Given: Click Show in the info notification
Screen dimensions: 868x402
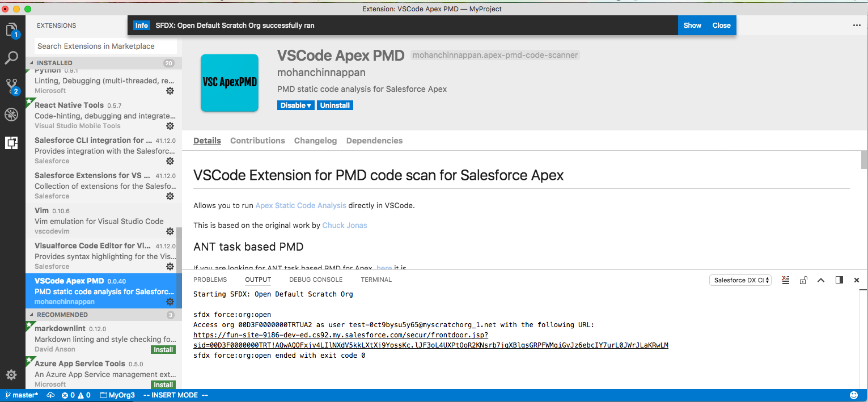Looking at the screenshot, I should pyautogui.click(x=692, y=26).
